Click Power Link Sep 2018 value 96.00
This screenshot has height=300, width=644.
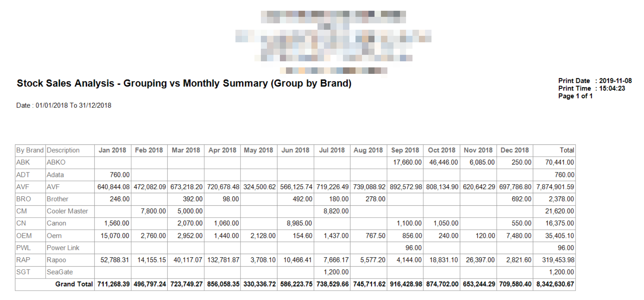[414, 248]
